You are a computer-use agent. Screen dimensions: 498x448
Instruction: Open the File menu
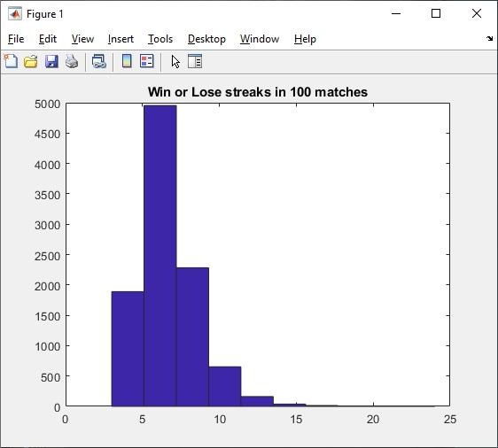(16, 39)
